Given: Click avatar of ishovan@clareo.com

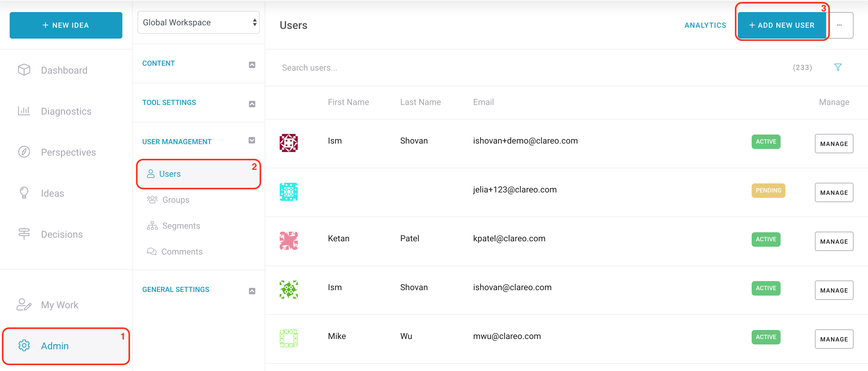Looking at the screenshot, I should pos(288,290).
